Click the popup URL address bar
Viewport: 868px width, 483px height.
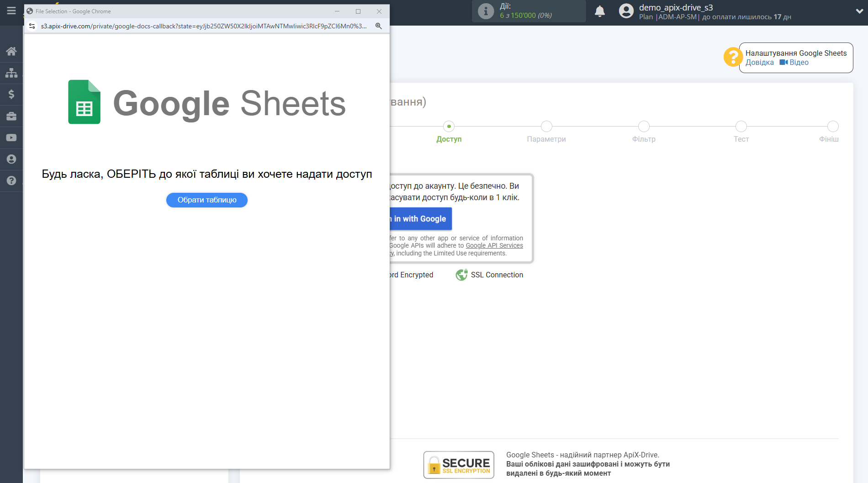[x=203, y=26]
